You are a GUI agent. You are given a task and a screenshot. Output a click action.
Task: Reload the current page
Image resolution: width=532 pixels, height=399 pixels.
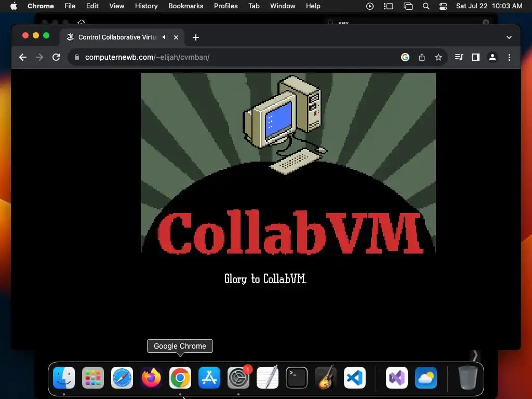[x=56, y=57]
